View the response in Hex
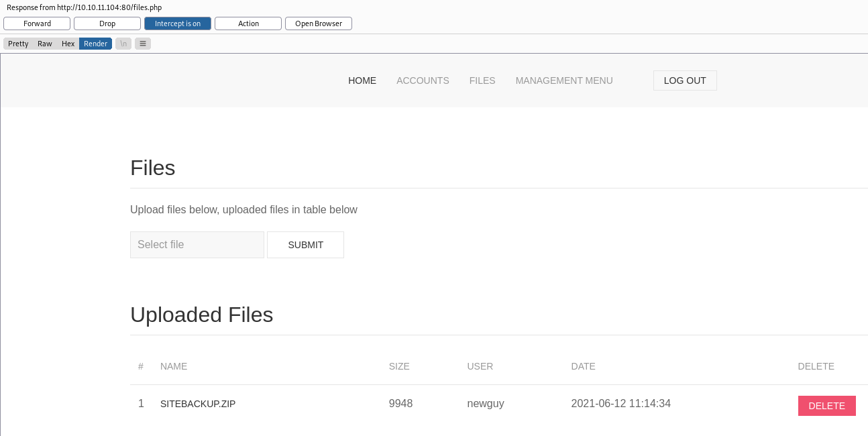868x436 pixels. [x=68, y=44]
